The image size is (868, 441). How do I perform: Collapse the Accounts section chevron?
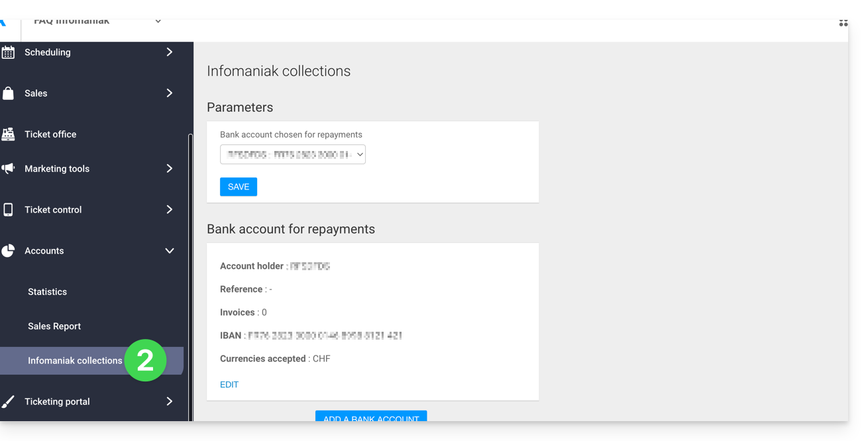coord(169,251)
